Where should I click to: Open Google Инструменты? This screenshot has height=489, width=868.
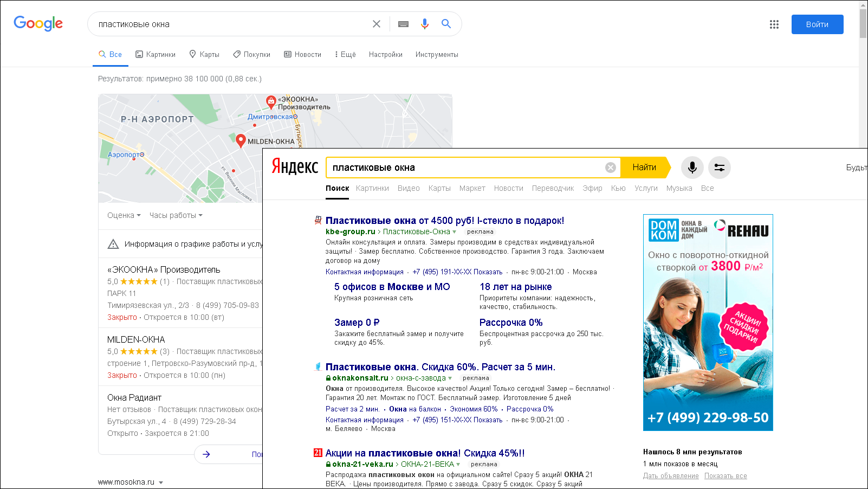pyautogui.click(x=437, y=54)
